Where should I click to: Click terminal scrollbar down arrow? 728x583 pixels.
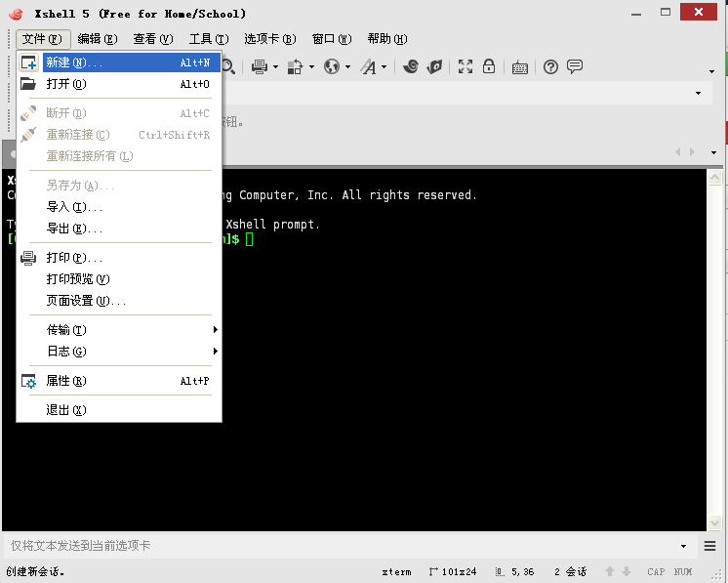tap(715, 523)
